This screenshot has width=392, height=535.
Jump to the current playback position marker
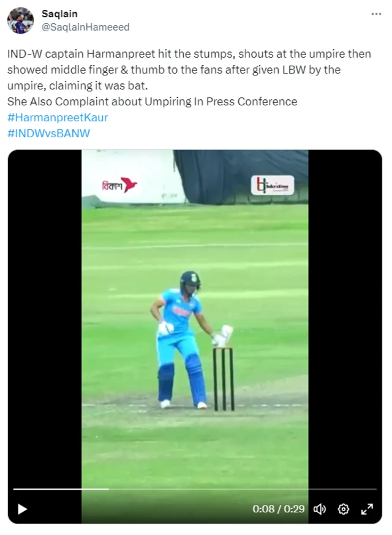(x=108, y=489)
